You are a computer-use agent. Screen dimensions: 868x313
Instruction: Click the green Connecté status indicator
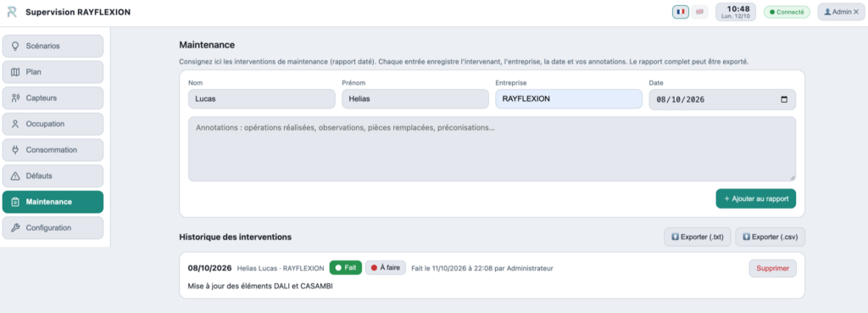787,12
